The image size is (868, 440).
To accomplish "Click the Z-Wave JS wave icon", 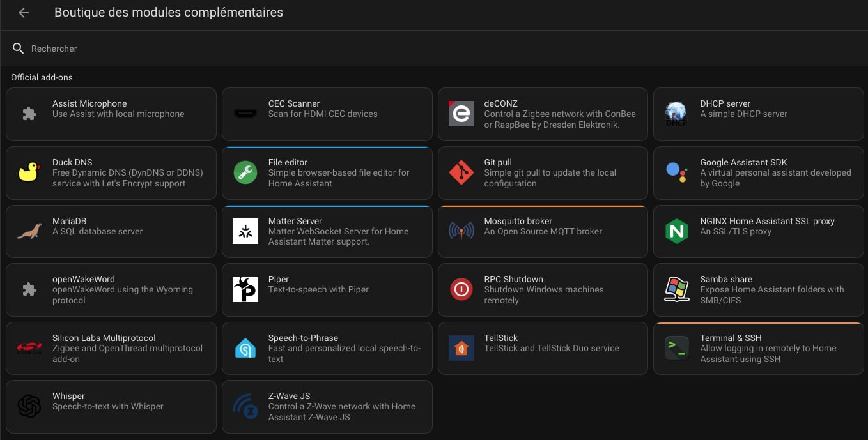I will [245, 407].
